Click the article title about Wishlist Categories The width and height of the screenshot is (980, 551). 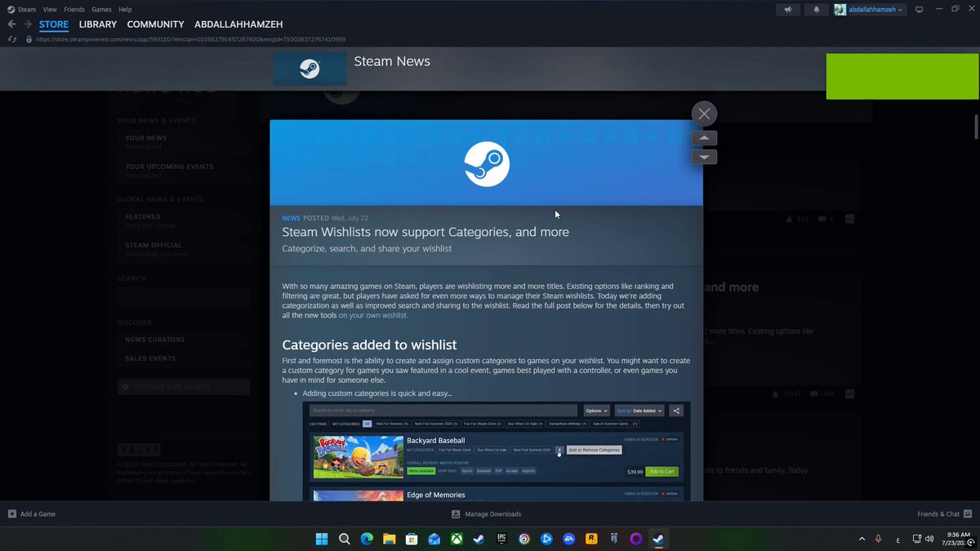click(x=425, y=232)
